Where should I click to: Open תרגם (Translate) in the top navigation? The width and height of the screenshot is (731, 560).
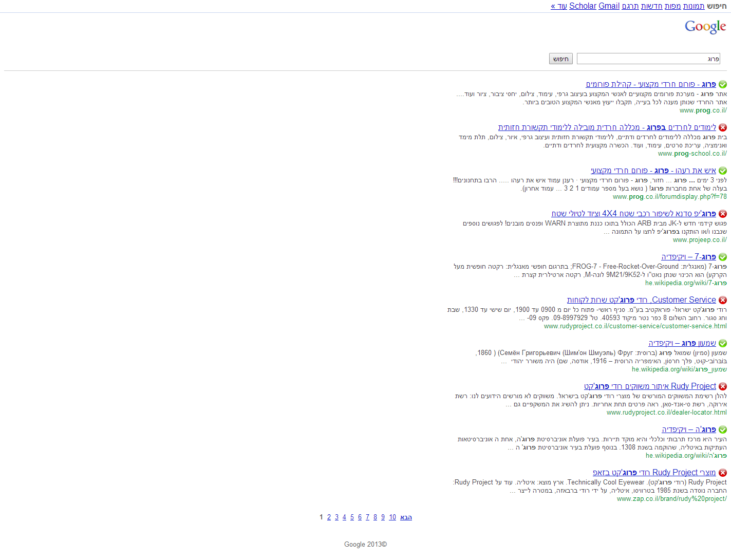[x=630, y=6]
